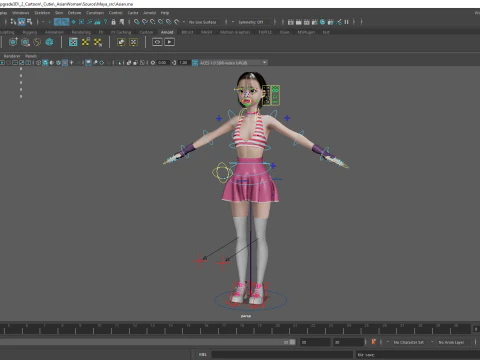Click the yellow checker icon with X

(98, 42)
